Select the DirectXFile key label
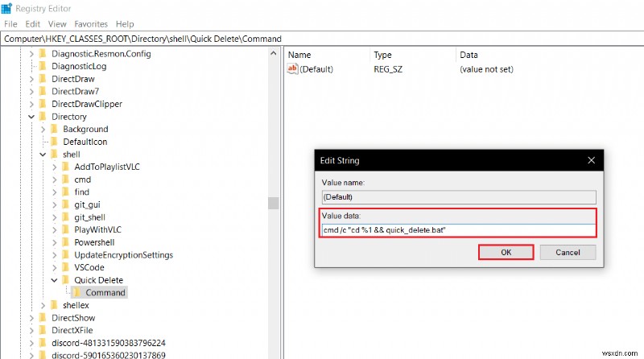 (72, 330)
